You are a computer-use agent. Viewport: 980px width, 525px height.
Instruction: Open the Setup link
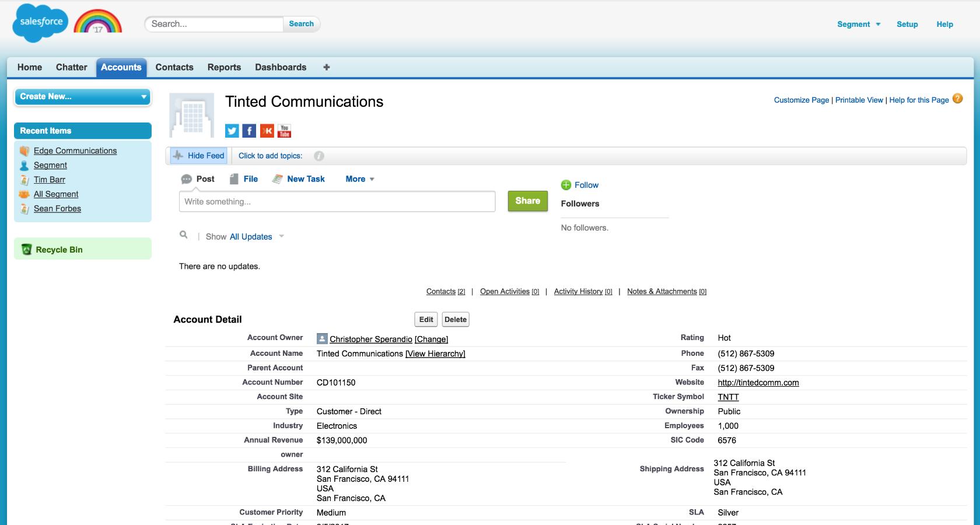(x=907, y=24)
